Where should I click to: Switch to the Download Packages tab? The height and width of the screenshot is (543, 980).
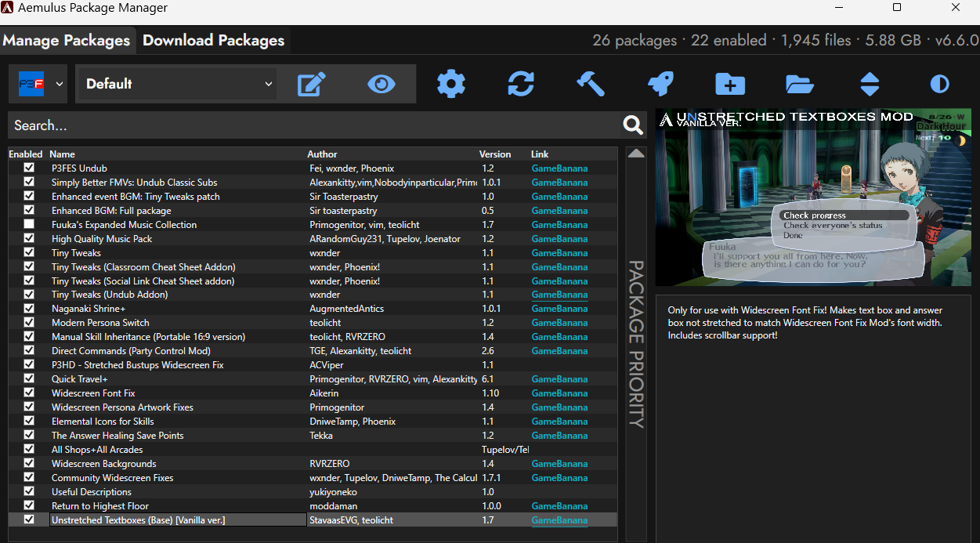point(213,41)
